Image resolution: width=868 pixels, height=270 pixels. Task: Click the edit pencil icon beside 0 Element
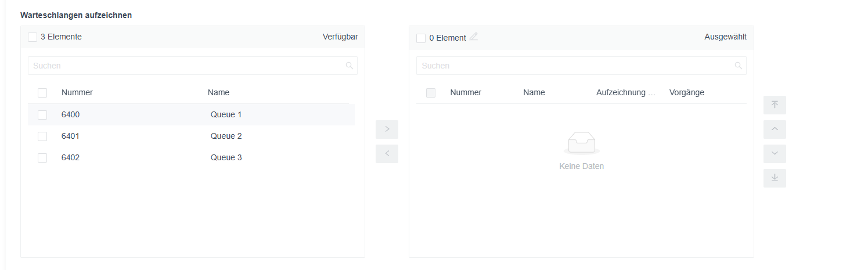(474, 37)
